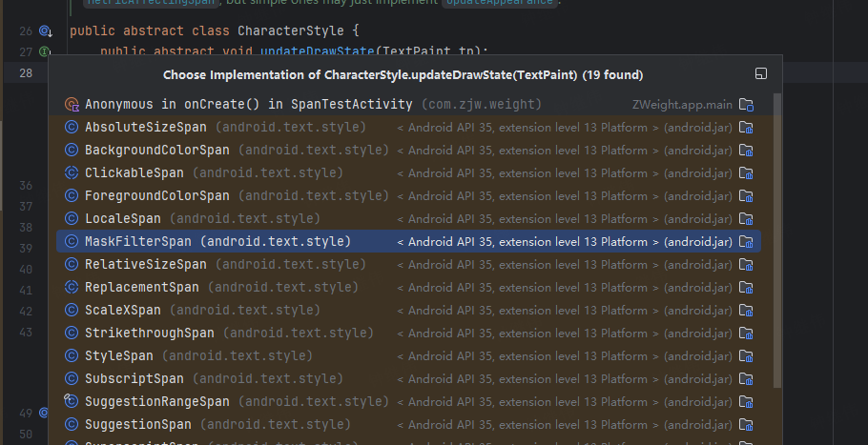Click class icon beside LocaleSpan
The height and width of the screenshot is (445, 868).
pos(72,218)
